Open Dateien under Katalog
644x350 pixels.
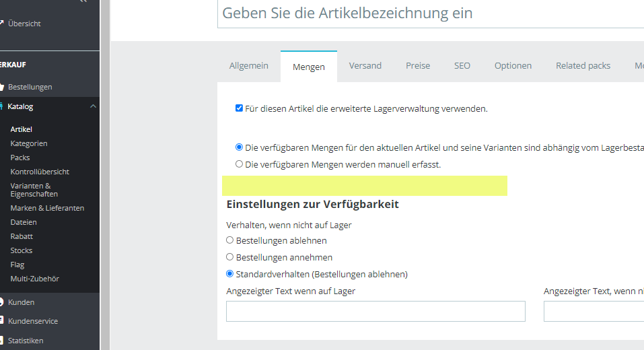[24, 222]
